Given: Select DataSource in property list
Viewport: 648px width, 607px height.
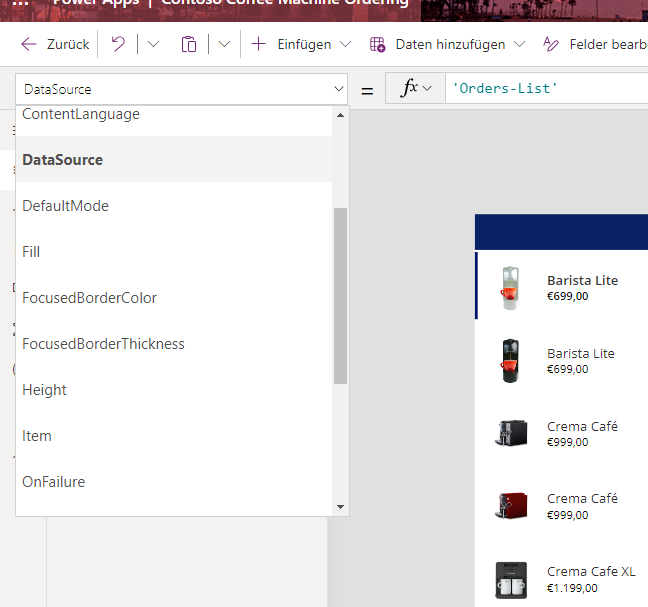Looking at the screenshot, I should tap(174, 159).
